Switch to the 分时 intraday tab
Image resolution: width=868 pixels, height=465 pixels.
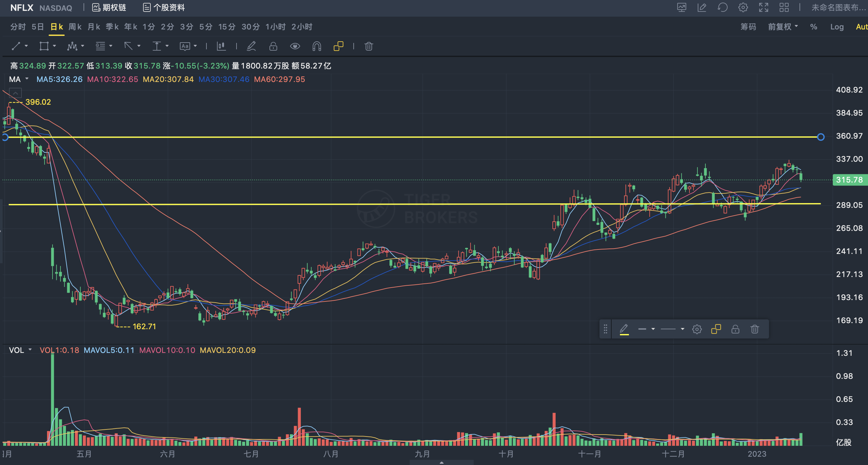(18, 27)
